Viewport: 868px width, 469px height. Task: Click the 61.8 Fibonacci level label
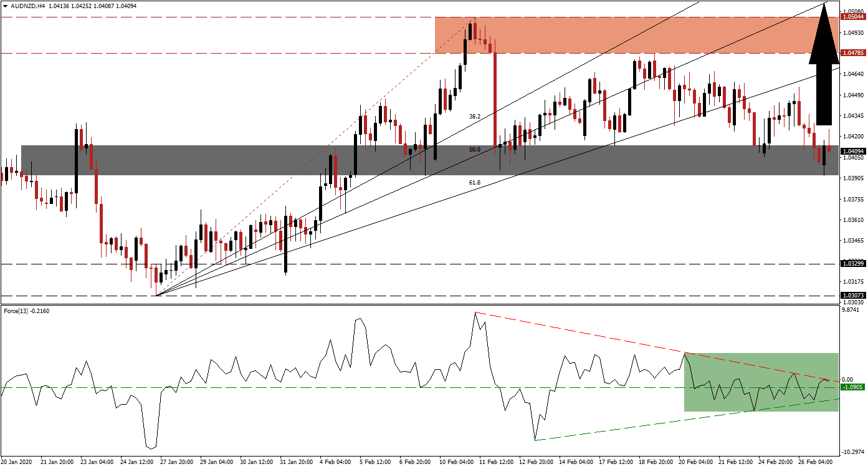(x=475, y=182)
